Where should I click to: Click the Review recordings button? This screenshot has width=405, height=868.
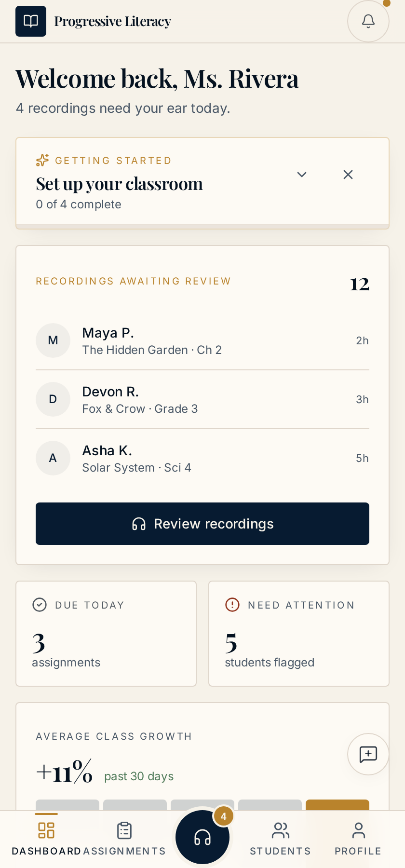[x=202, y=524]
